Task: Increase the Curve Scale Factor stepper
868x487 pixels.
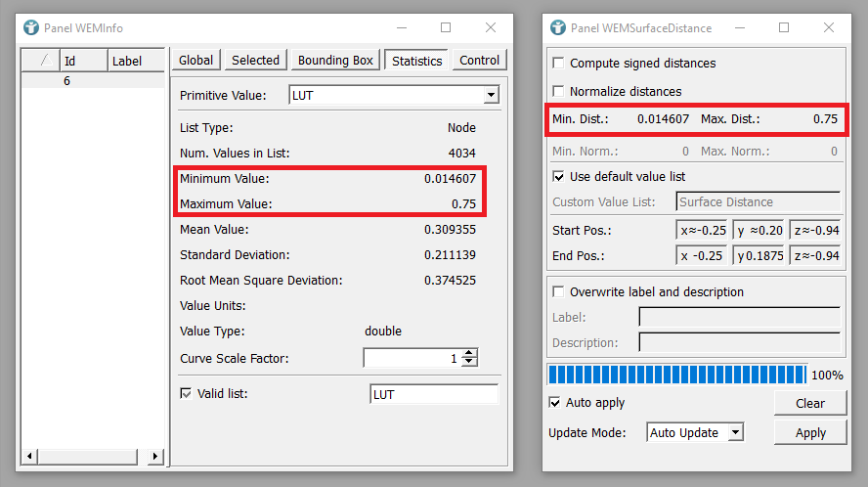Action: [x=469, y=353]
